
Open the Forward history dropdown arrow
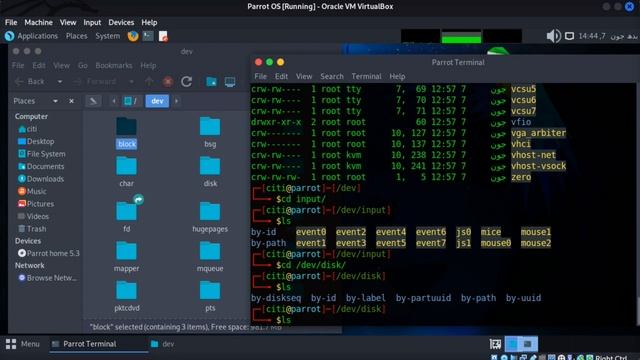131,82
